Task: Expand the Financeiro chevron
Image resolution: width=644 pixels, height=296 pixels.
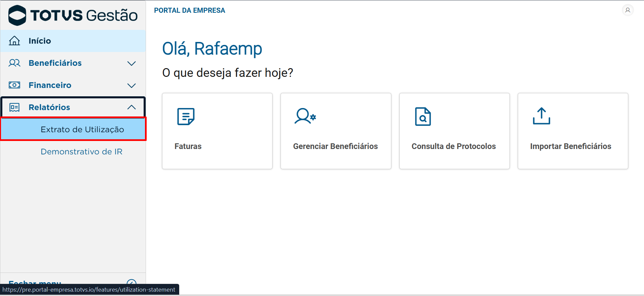Action: pyautogui.click(x=132, y=86)
